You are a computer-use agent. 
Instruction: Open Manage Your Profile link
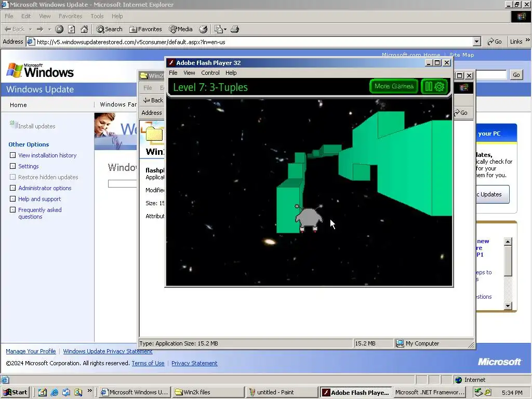pos(31,351)
